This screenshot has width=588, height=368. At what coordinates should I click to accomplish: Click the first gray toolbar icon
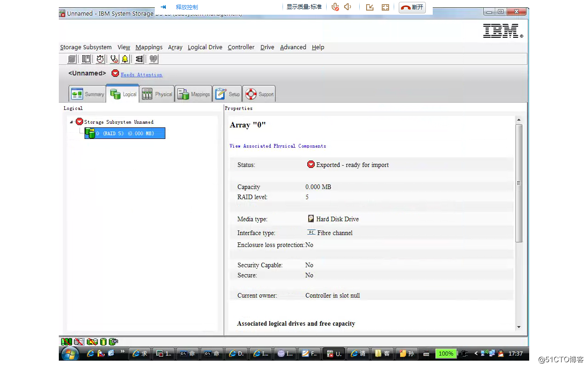[72, 59]
